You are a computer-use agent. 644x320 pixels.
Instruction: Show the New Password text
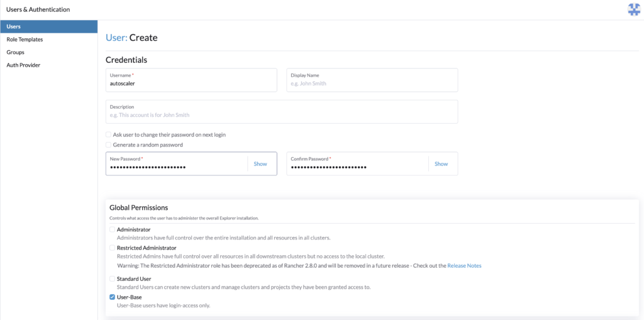click(260, 164)
